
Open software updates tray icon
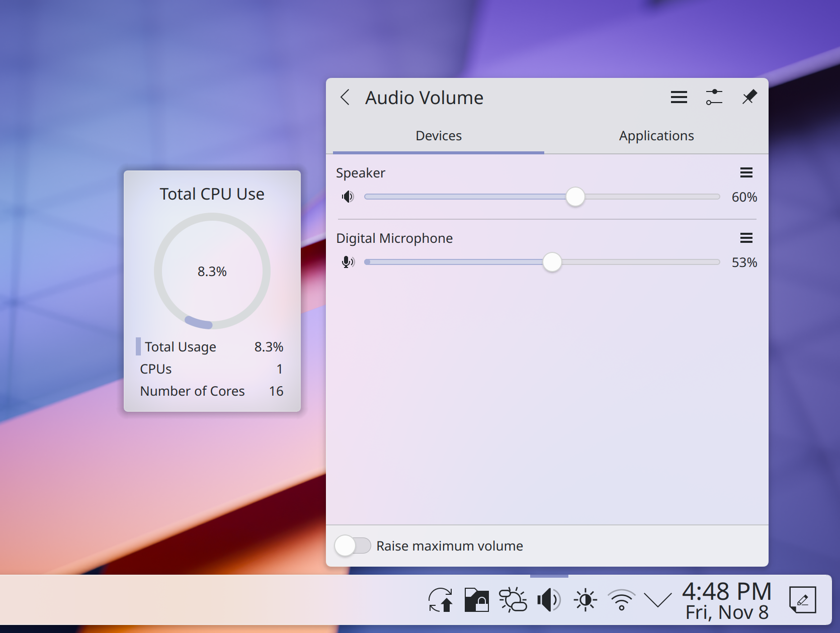pyautogui.click(x=441, y=600)
